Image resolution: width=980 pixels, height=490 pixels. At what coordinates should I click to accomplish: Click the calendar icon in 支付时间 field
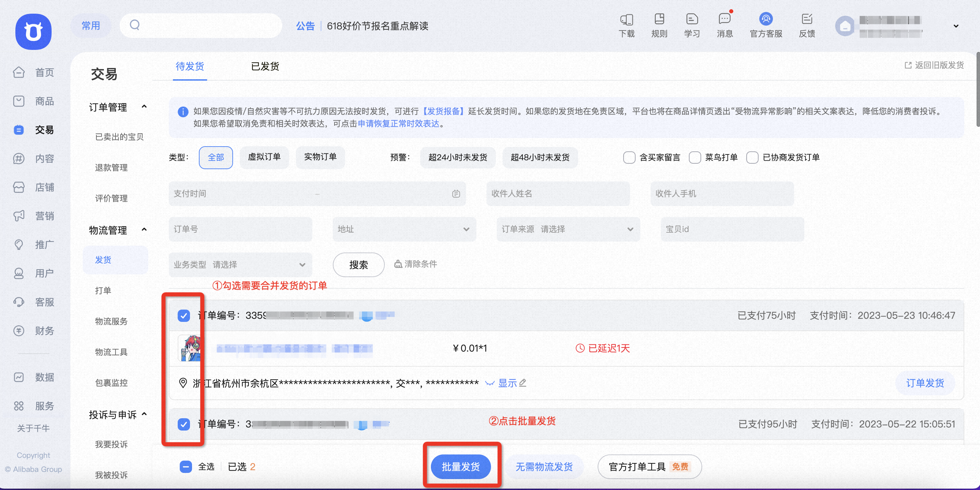(x=456, y=194)
